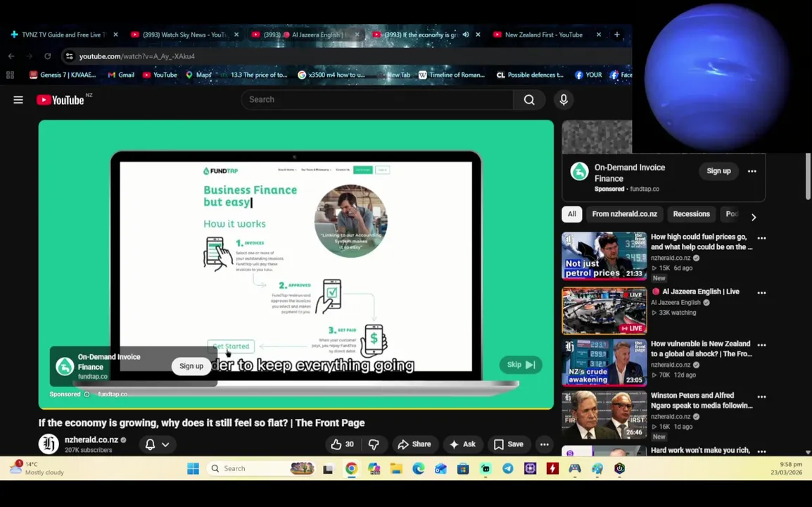Go back using the browser back arrow

click(11, 56)
